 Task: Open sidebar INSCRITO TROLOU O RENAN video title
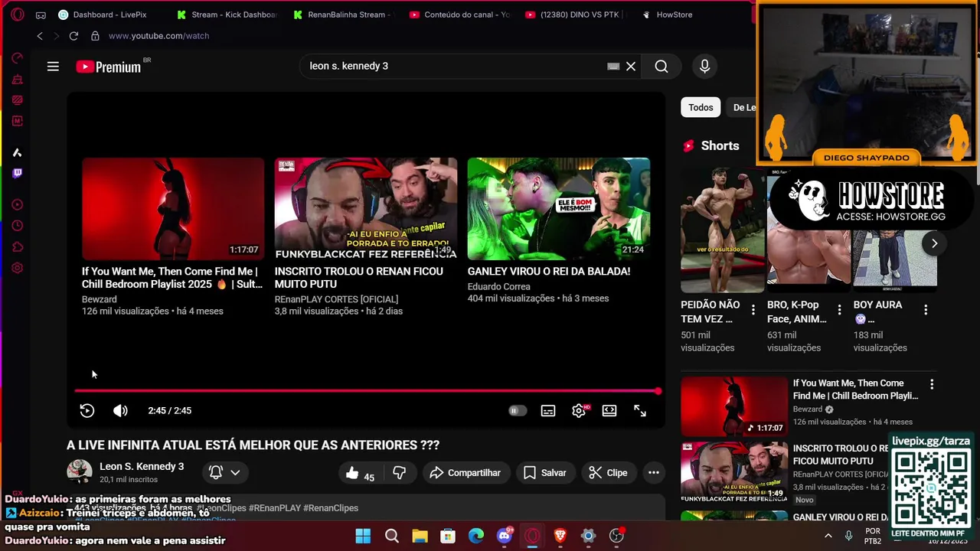click(841, 455)
